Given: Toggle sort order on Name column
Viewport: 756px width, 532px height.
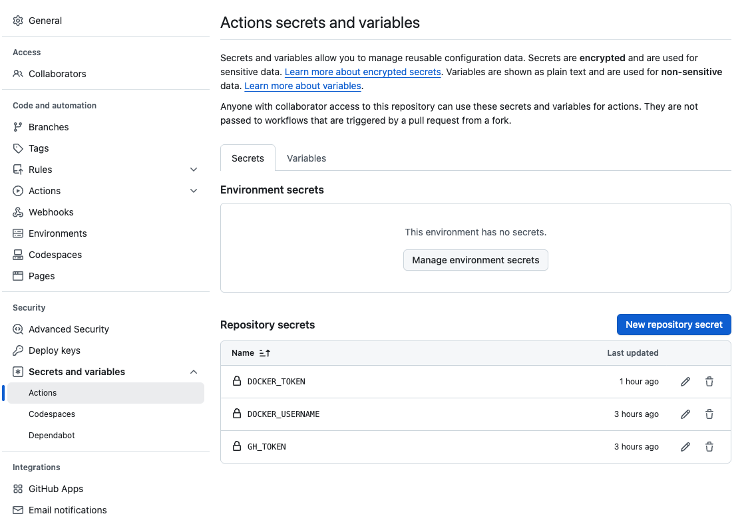Looking at the screenshot, I should click(x=264, y=353).
